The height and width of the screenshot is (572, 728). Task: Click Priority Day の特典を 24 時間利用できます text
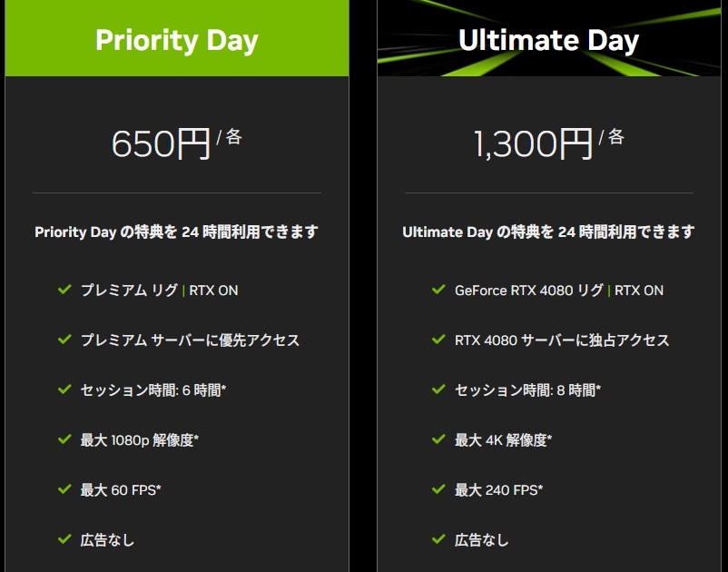click(177, 232)
